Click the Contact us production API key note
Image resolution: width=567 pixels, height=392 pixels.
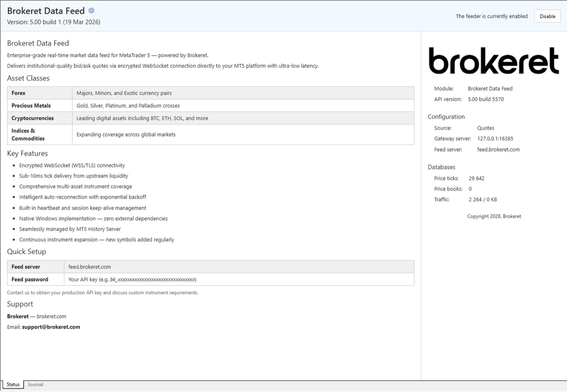[x=102, y=292]
